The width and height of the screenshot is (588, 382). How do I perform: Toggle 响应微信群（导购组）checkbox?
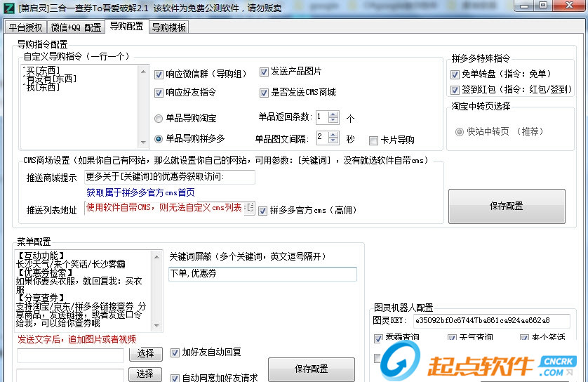[159, 74]
